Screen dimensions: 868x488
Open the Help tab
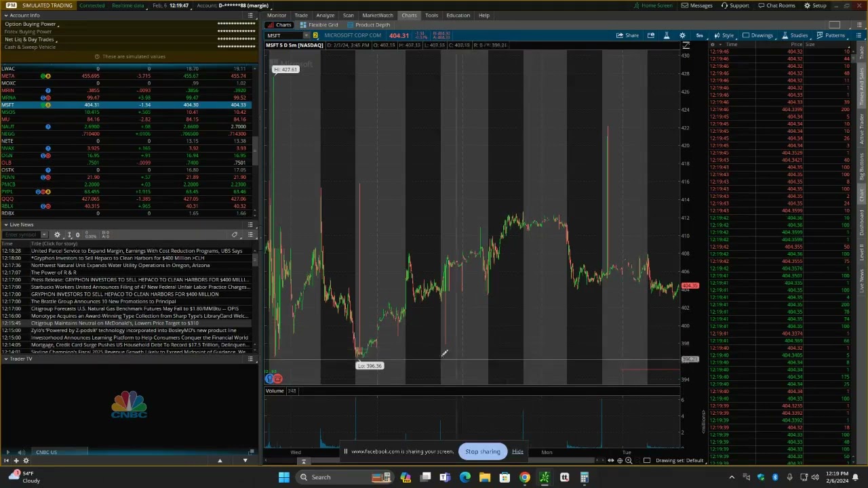point(484,15)
